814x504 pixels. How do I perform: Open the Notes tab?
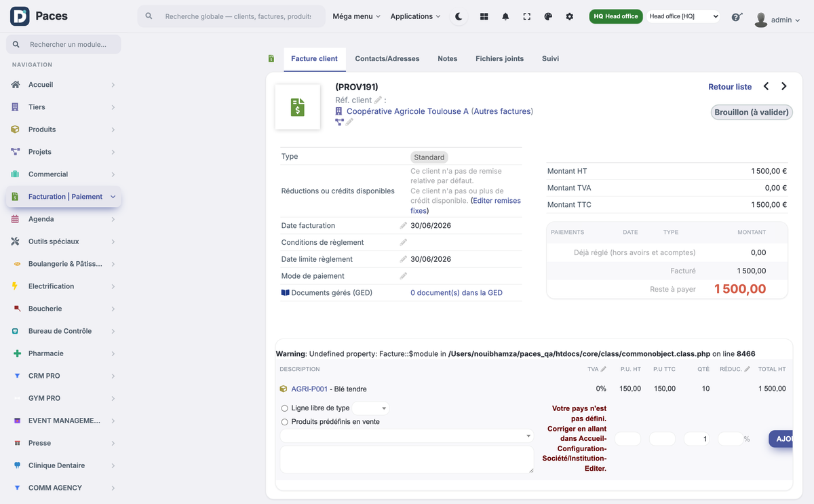tap(448, 59)
